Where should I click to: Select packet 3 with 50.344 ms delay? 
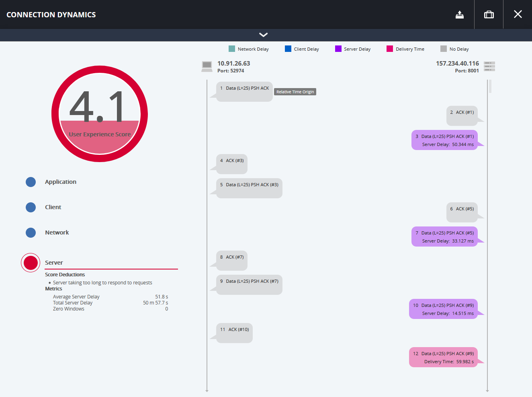coord(444,140)
